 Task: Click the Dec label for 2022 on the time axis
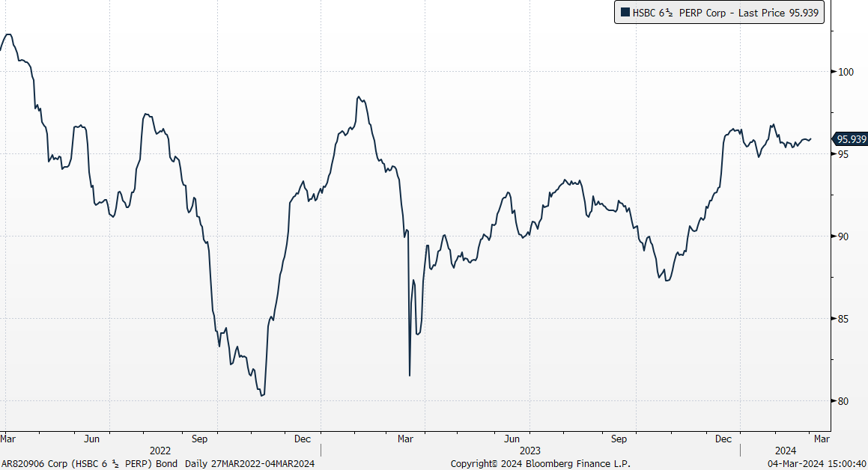(303, 439)
